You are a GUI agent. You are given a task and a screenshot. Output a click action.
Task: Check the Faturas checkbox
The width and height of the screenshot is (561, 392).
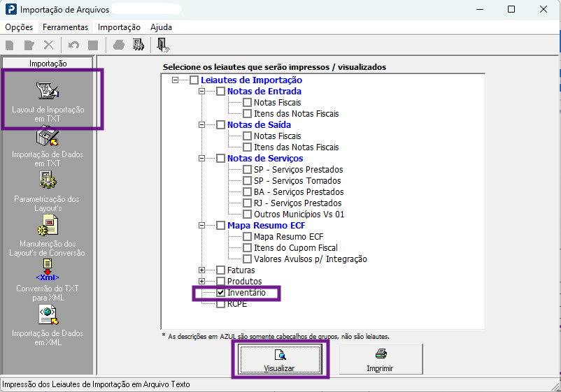click(x=221, y=270)
